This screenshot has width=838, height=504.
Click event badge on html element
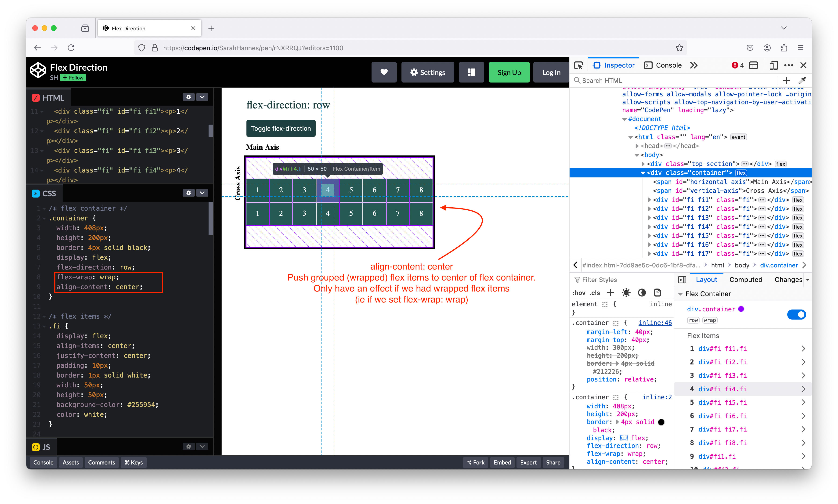coord(738,137)
